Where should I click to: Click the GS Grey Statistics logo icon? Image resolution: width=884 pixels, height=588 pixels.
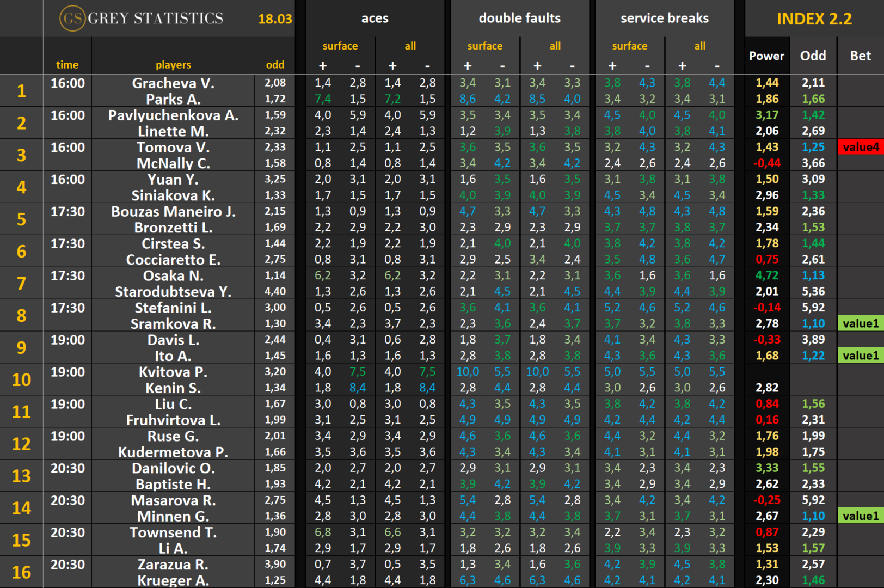click(72, 18)
